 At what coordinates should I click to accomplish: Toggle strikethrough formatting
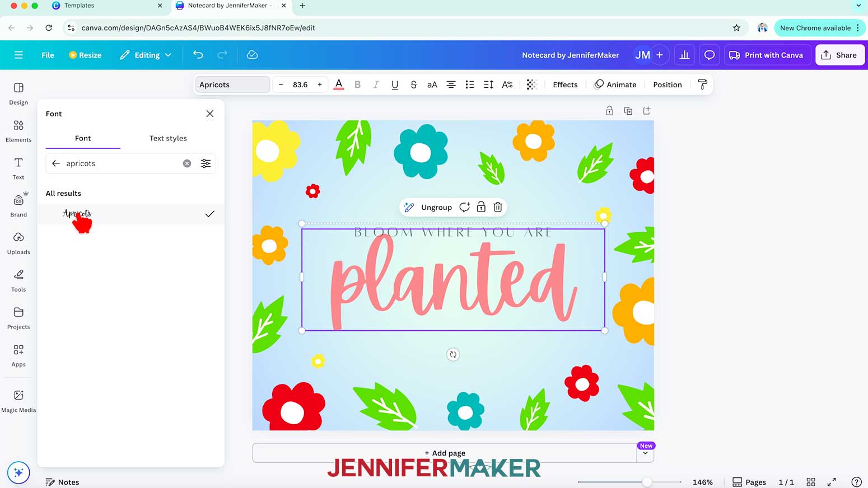click(413, 85)
